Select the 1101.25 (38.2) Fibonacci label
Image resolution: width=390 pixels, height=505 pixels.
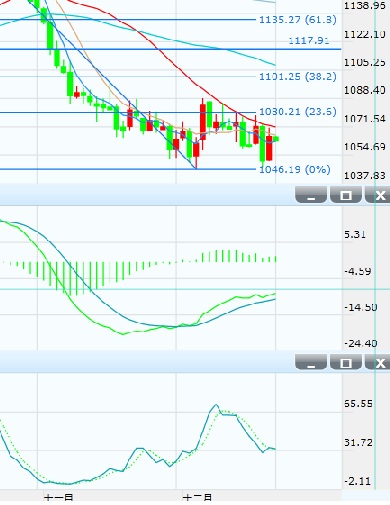pos(298,77)
